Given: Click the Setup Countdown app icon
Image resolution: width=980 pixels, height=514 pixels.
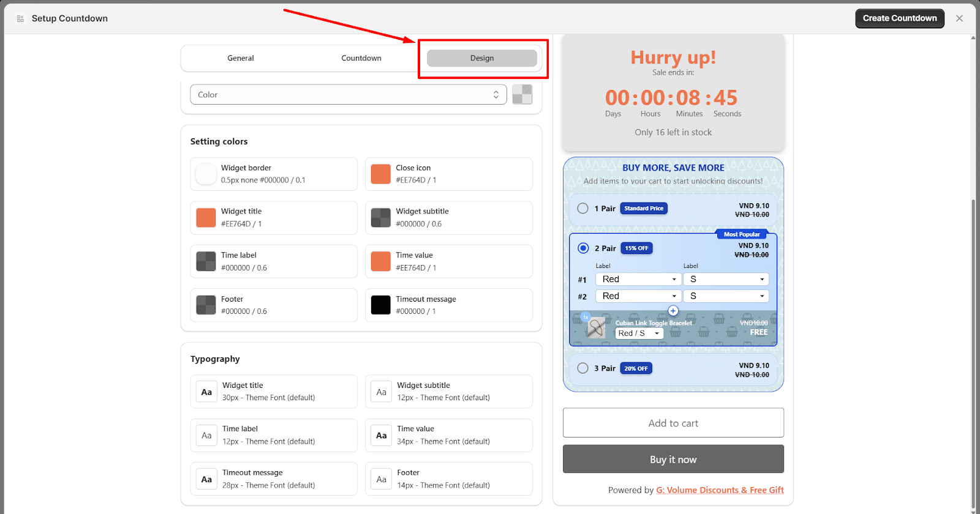Looking at the screenshot, I should tap(20, 18).
